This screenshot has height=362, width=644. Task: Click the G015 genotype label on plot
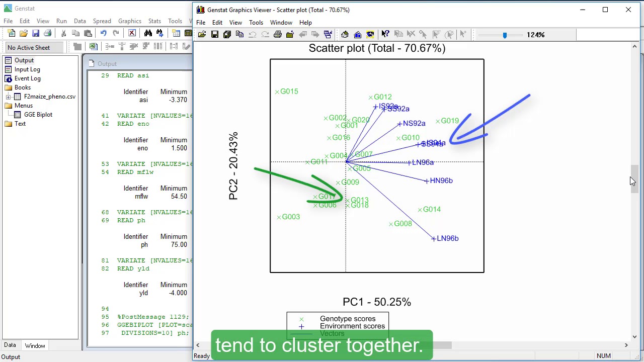click(x=289, y=92)
